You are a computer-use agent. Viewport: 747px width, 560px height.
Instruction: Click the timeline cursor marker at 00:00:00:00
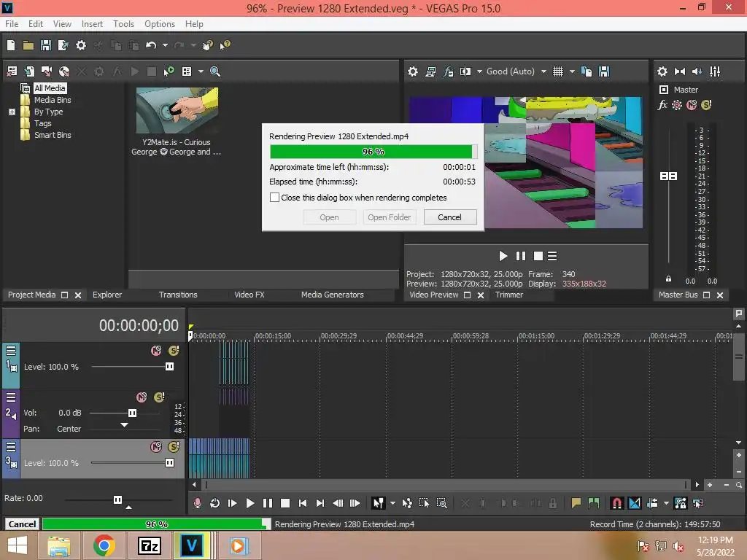click(190, 335)
